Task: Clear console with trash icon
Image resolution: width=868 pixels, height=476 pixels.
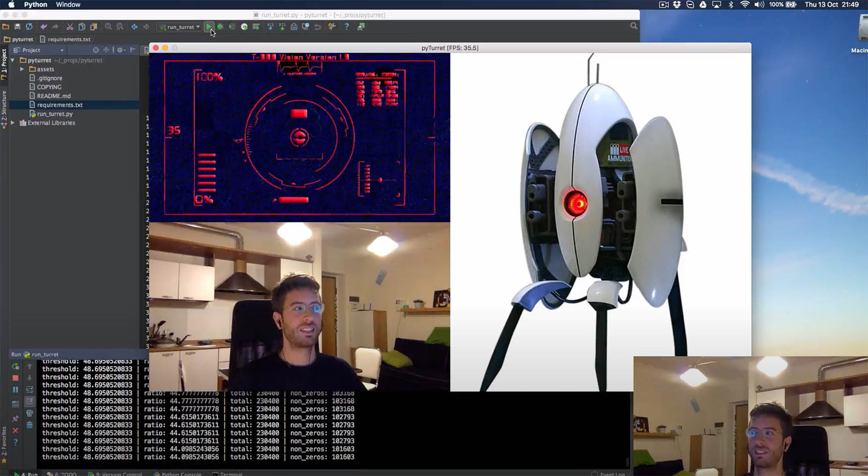Action: (x=30, y=425)
